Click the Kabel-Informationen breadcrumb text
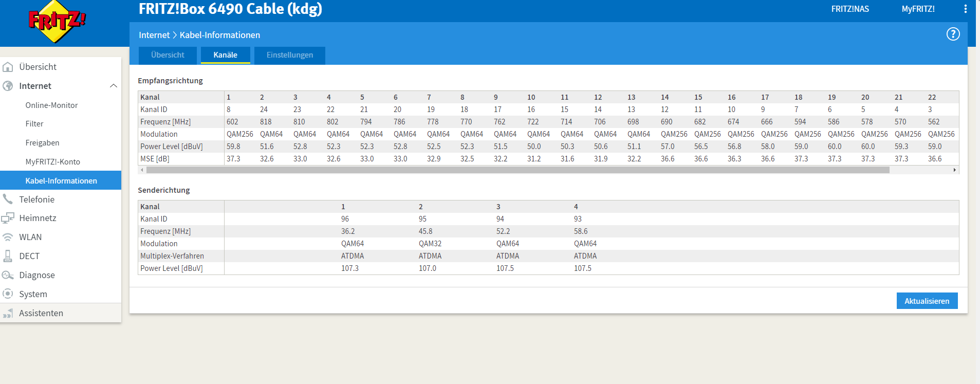Image resolution: width=980 pixels, height=384 pixels. point(220,35)
